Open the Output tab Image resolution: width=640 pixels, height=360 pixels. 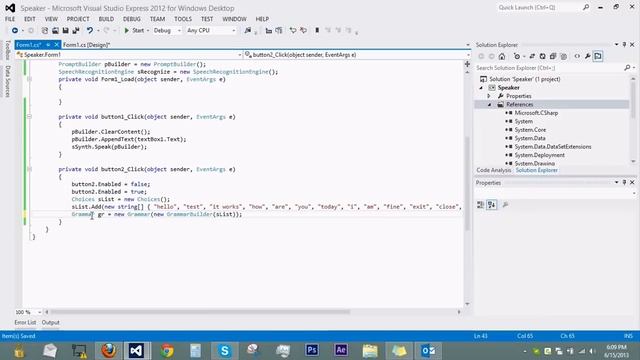point(51,322)
